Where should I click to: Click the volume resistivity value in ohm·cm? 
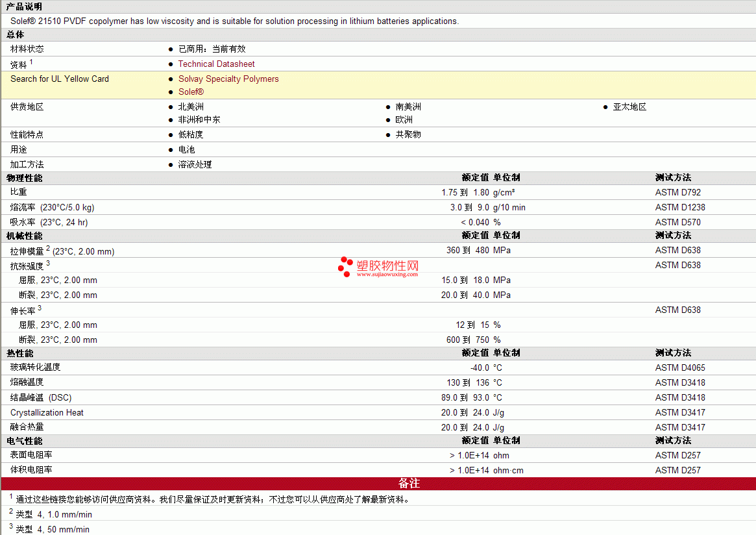[487, 471]
